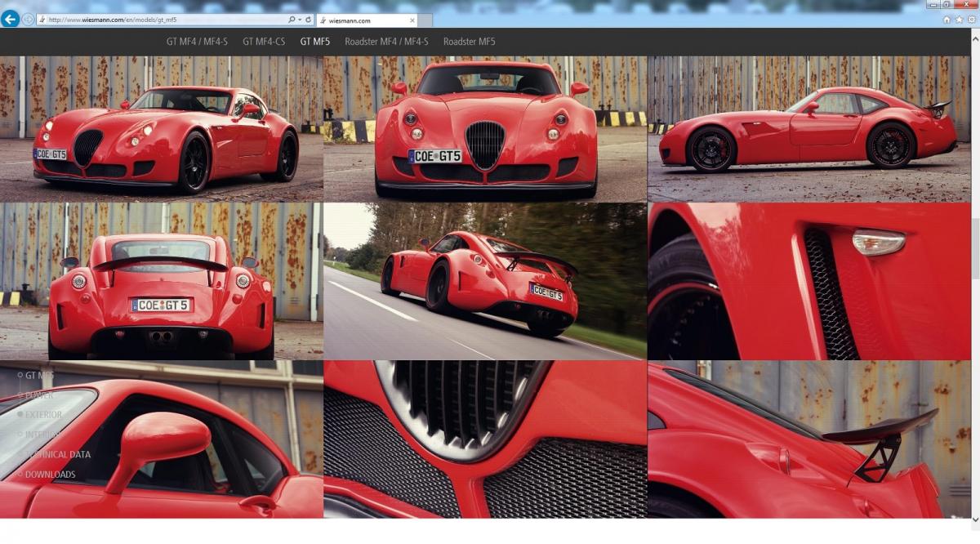Open the Roadster MF5 model page
The height and width of the screenshot is (544, 980).
pos(470,42)
